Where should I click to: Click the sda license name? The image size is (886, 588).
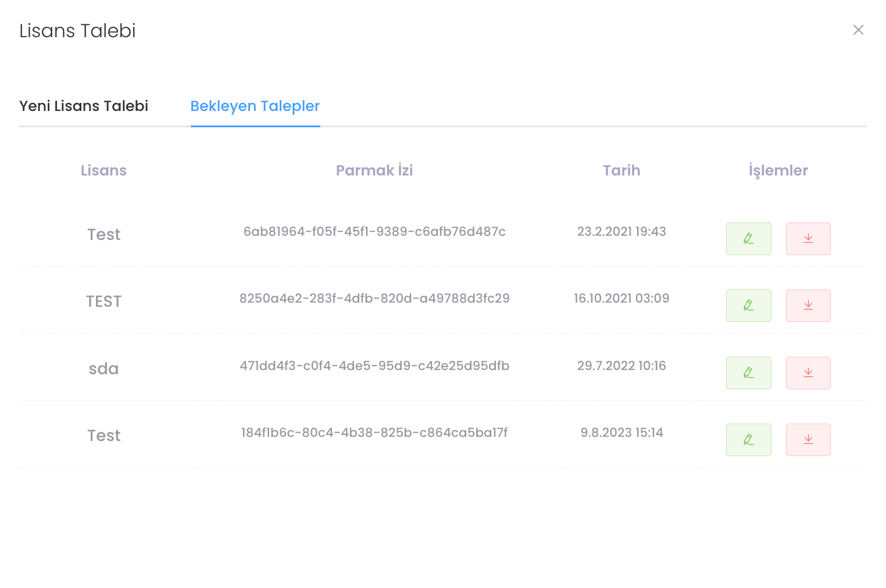pos(103,369)
